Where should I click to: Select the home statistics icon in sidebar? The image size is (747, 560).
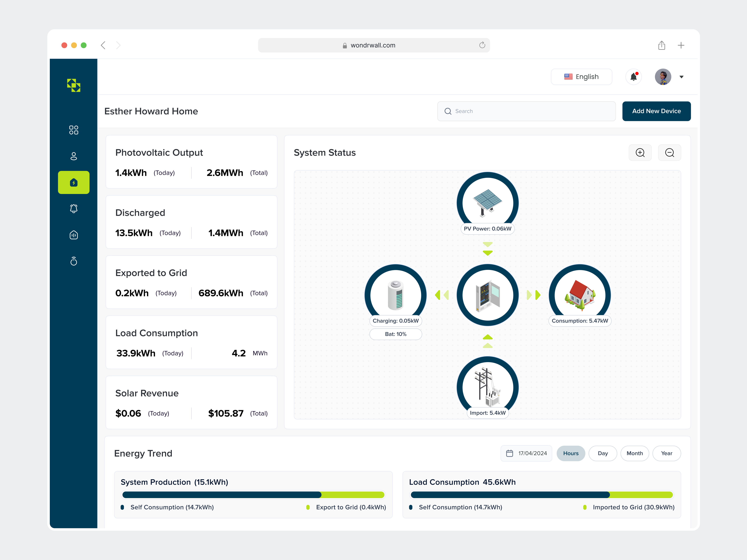coord(74,235)
